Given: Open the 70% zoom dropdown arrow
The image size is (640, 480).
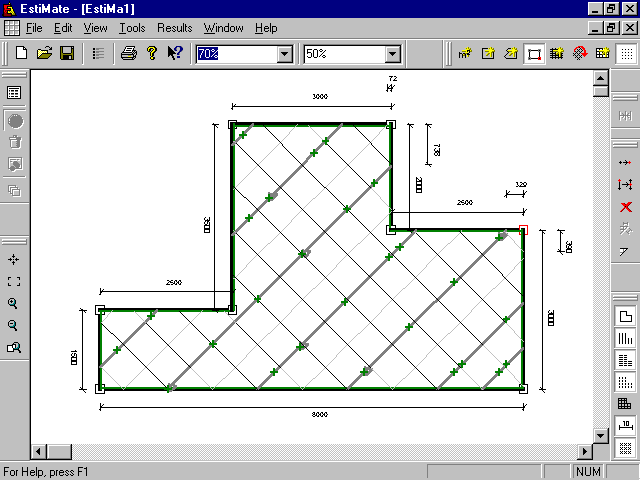Looking at the screenshot, I should 284,54.
